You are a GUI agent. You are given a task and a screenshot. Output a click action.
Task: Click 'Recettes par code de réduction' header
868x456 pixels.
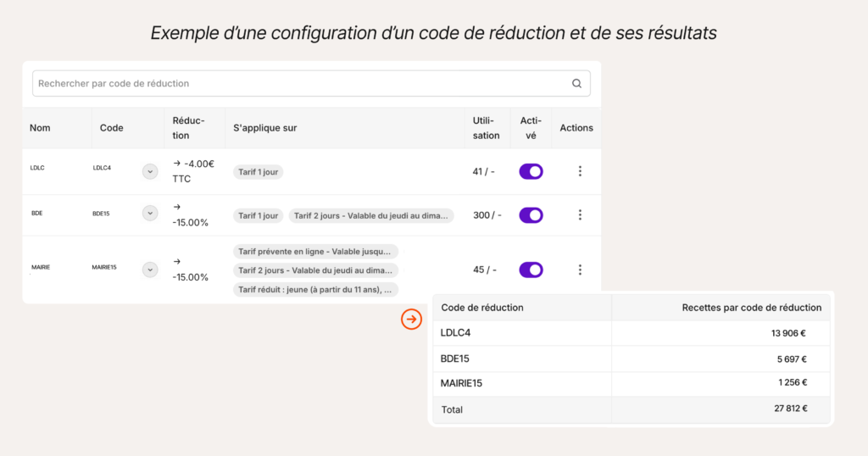coord(752,308)
